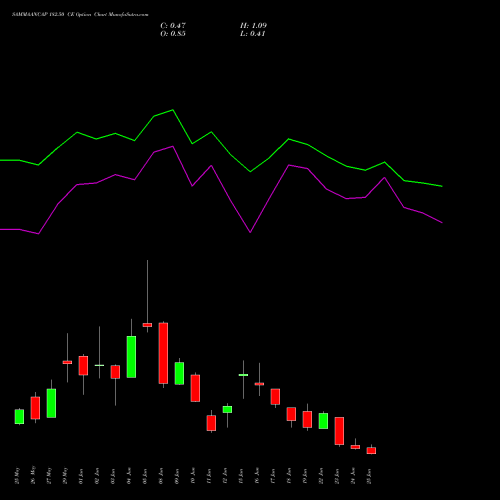Click the last red candlestick above 25 Jun
Viewport: 500px width, 500px height.
point(371,450)
